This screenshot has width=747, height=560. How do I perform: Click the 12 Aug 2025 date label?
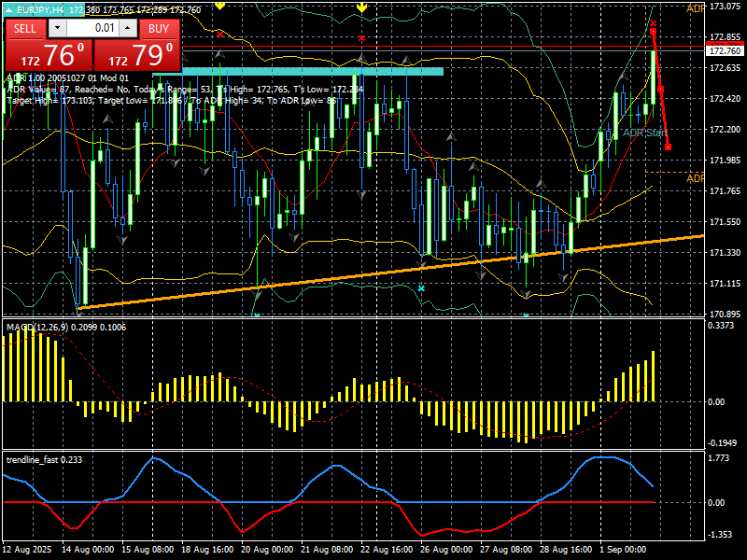pyautogui.click(x=27, y=549)
